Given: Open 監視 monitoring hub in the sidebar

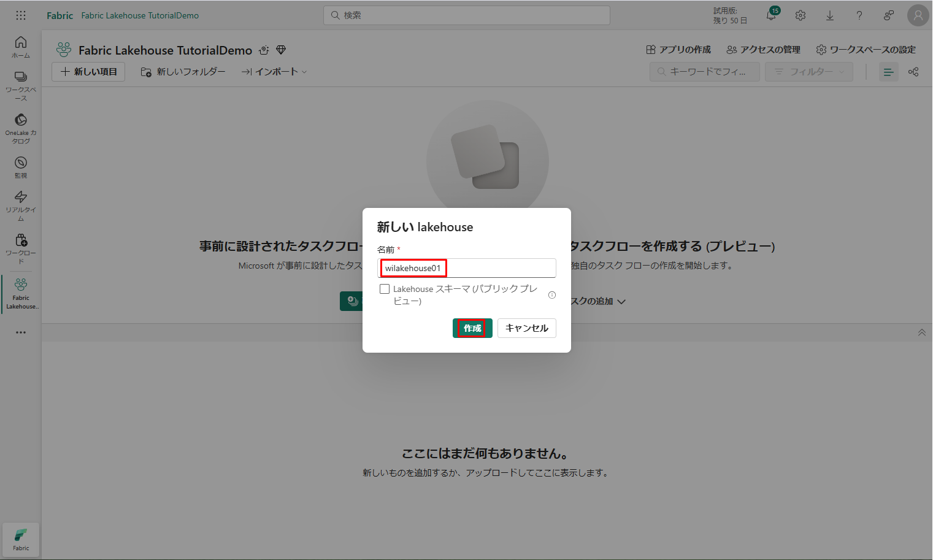Looking at the screenshot, I should (21, 167).
